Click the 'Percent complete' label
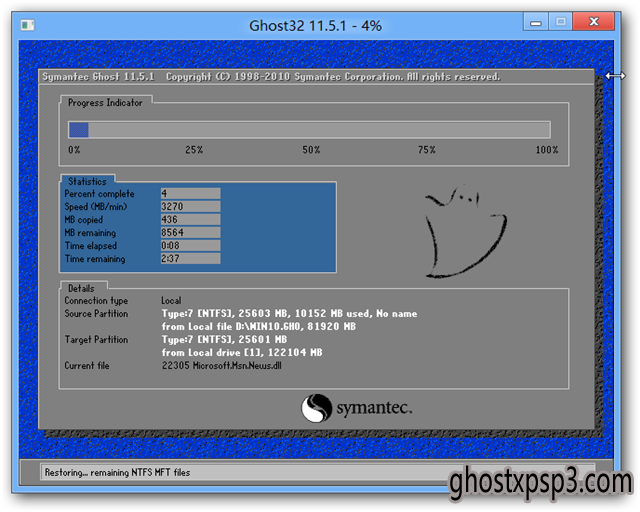The height and width of the screenshot is (512, 640). (99, 194)
